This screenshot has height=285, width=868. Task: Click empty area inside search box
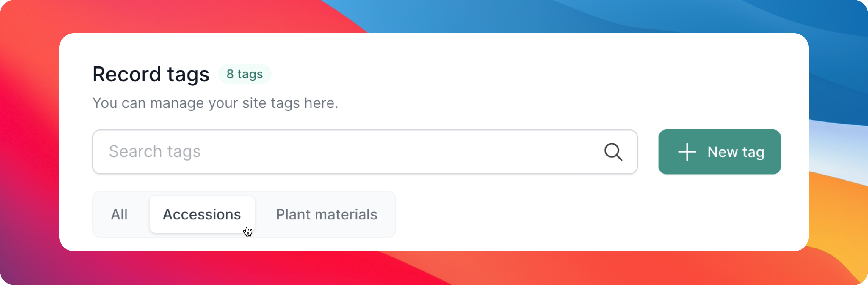pyautogui.click(x=401, y=152)
